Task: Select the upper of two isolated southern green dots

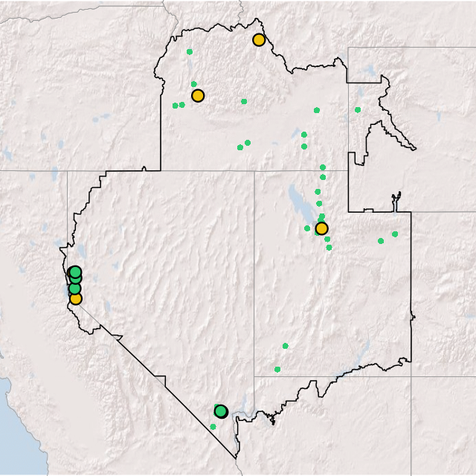Action: coord(285,346)
